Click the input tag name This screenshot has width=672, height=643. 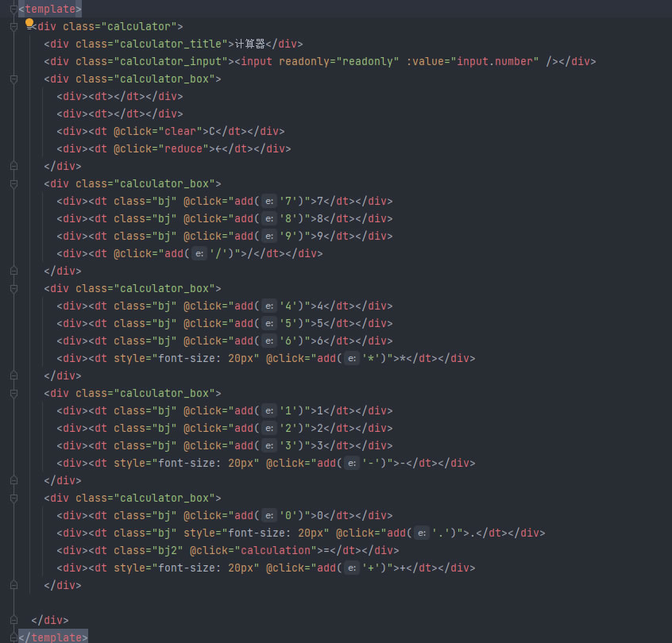point(257,62)
